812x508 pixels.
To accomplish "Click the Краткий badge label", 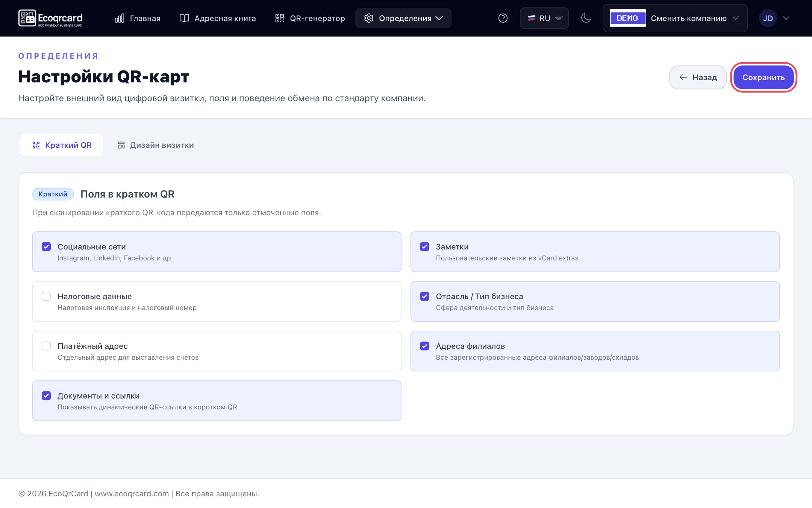I will [x=53, y=194].
